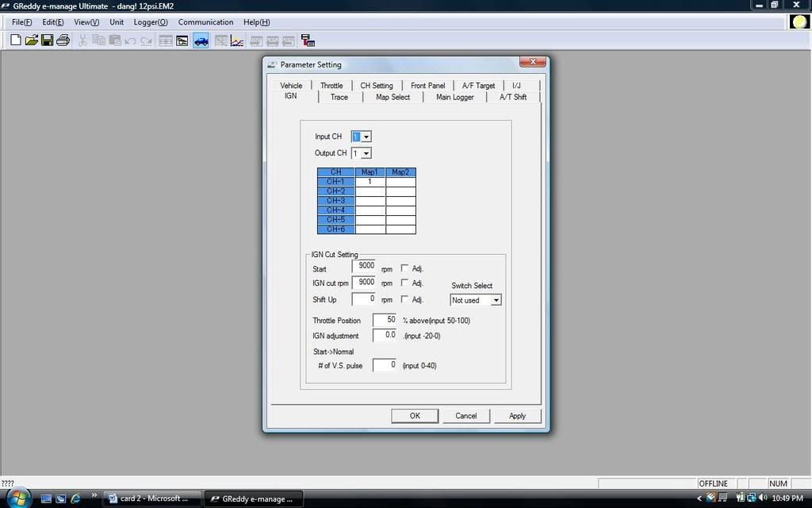Click the GReddy e-manage taskbar button
Screen dimensions: 812x508
click(254, 498)
